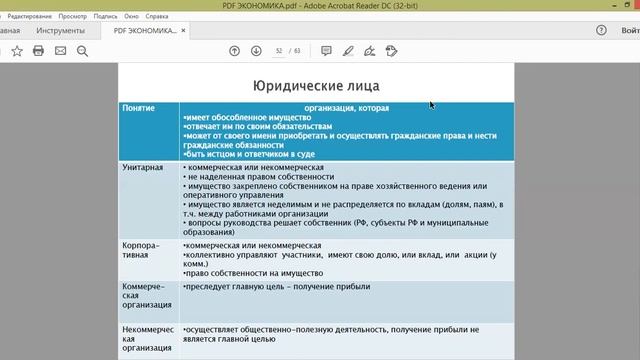The width and height of the screenshot is (640, 360).
Task: Click the total page count 63
Action: pyautogui.click(x=297, y=51)
